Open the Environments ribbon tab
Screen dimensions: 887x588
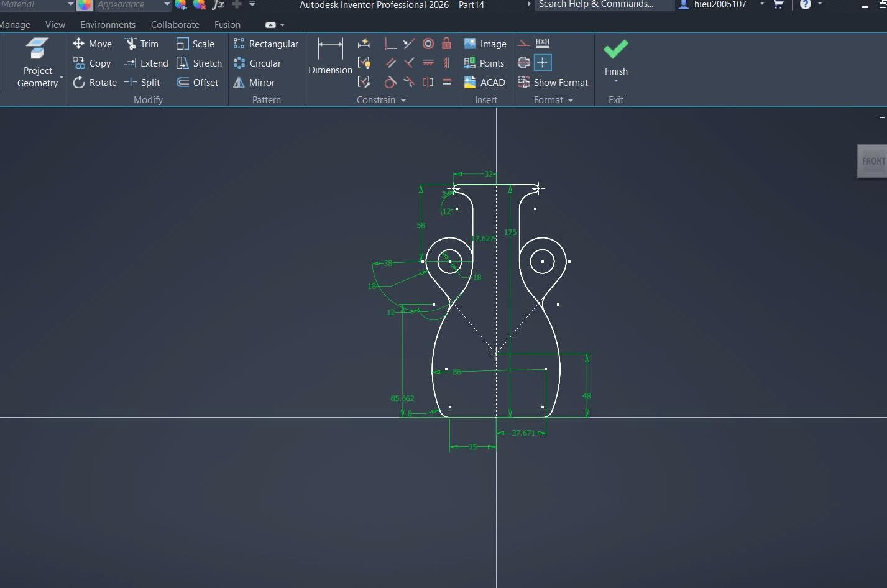pos(108,25)
